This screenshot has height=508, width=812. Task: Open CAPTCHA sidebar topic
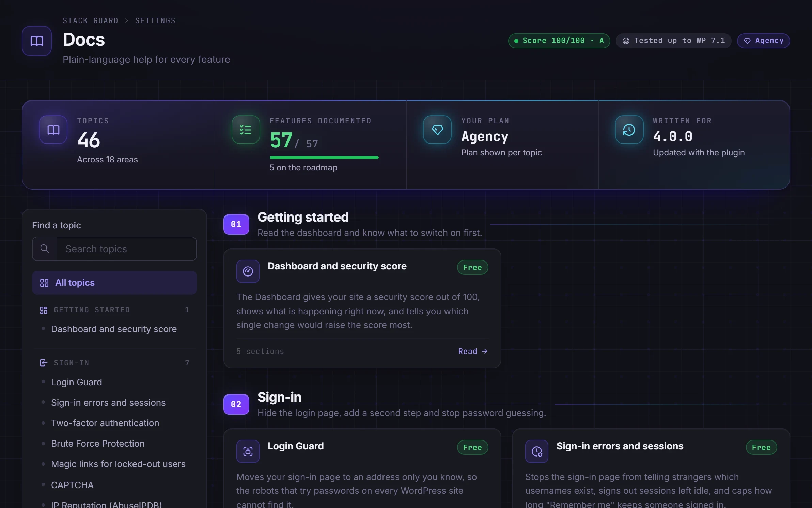point(72,485)
